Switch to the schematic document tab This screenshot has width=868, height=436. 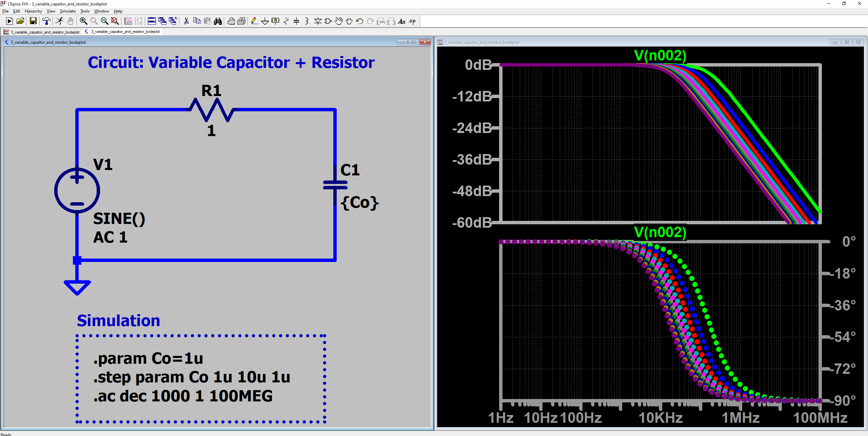coord(122,32)
